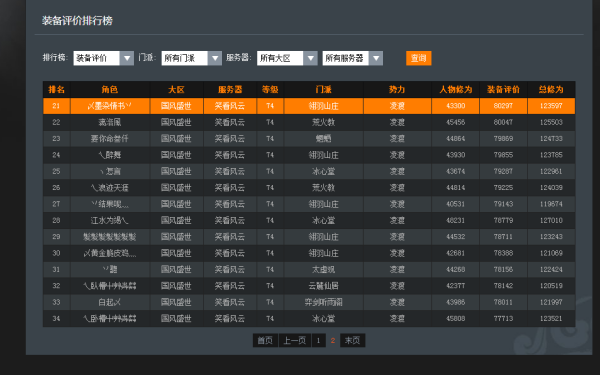Click the 大区 column header
This screenshot has width=600, height=375.
(x=176, y=90)
